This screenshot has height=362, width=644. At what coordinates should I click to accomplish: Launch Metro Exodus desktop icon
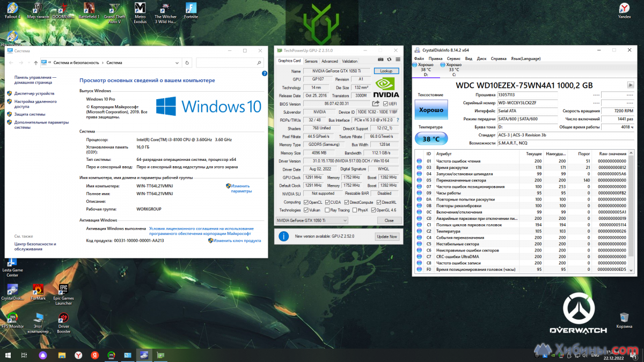140,13
